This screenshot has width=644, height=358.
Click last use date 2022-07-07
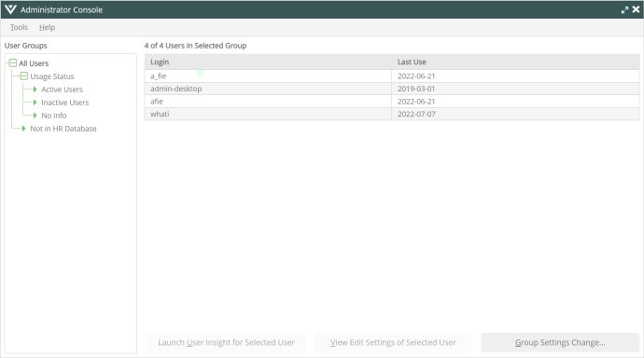coord(416,114)
